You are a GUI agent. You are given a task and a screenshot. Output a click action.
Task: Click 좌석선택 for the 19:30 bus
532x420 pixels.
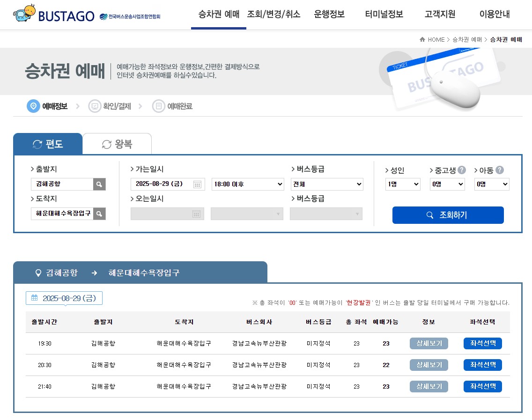point(482,344)
